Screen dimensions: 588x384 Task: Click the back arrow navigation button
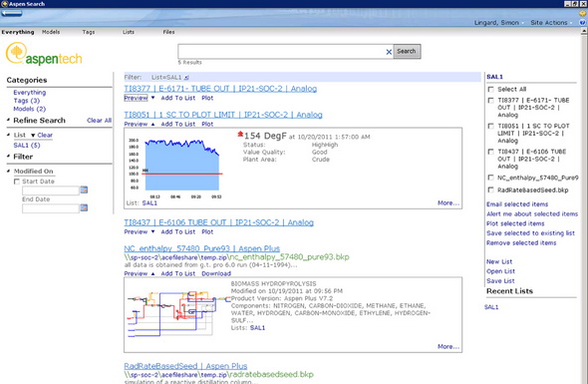(12, 13)
